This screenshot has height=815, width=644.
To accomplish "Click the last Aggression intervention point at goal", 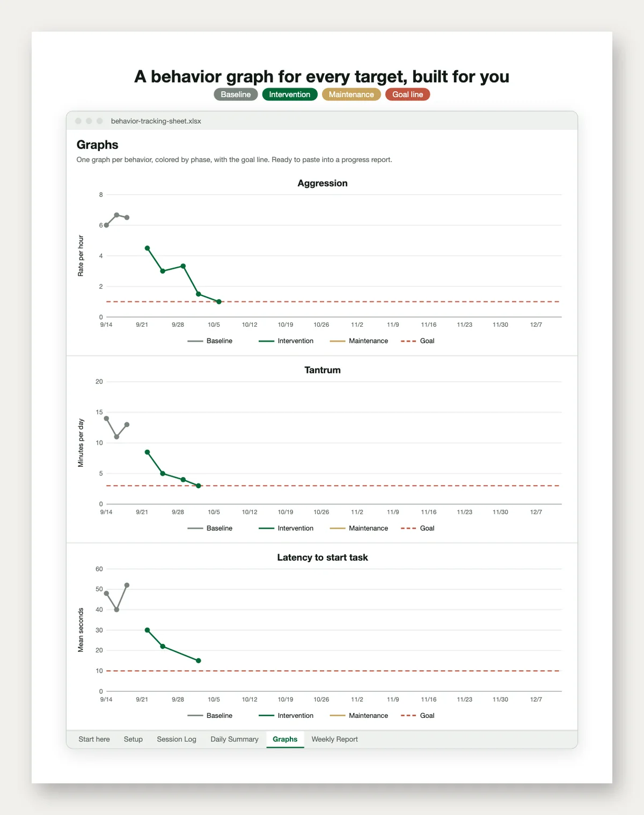I will 219,302.
